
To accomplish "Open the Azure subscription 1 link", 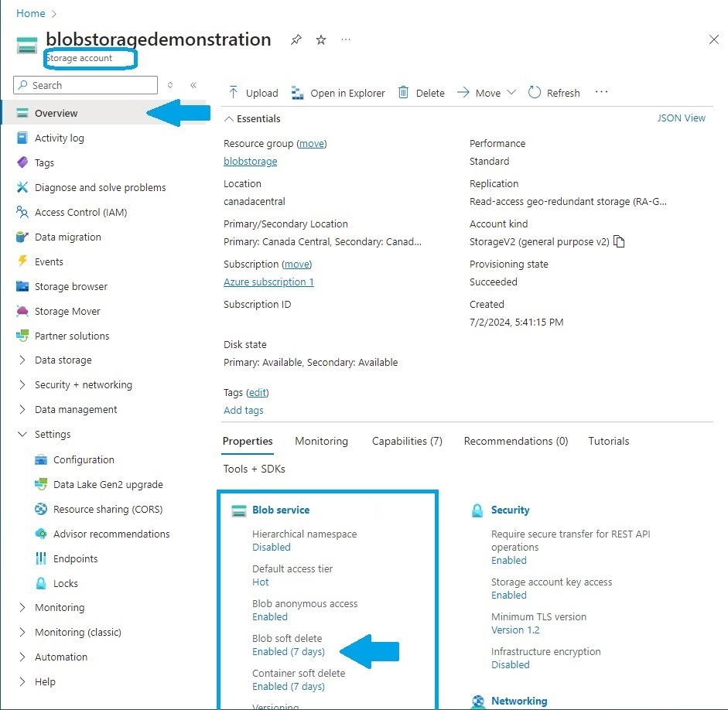I will point(268,282).
